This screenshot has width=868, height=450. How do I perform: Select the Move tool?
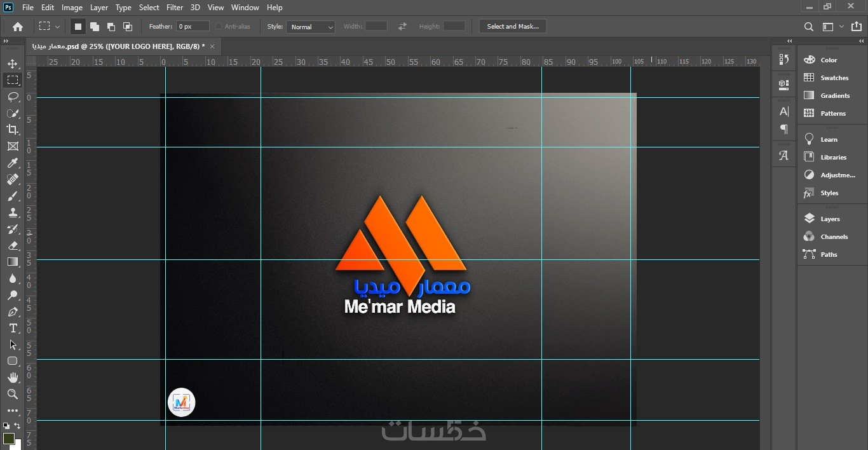coord(13,64)
